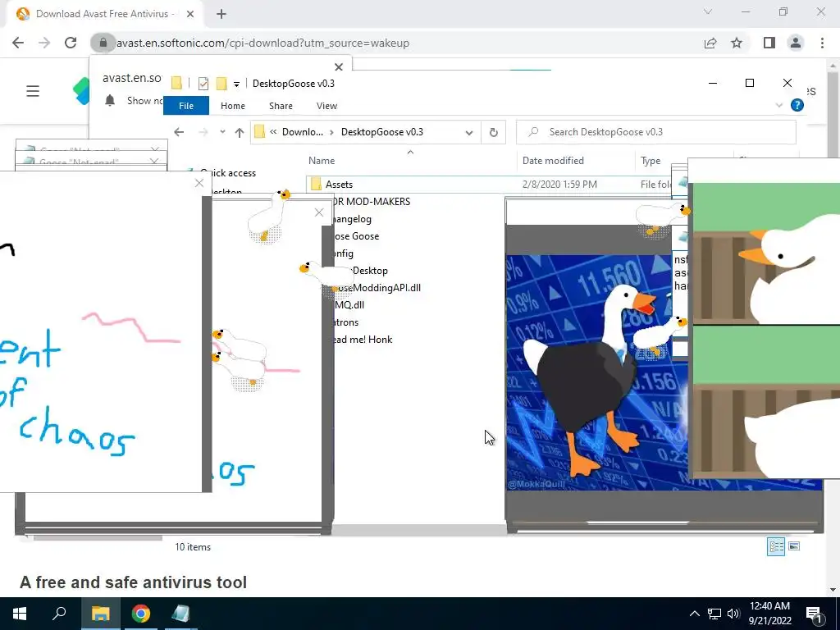Open the taskbar clock and date
This screenshot has width=840, height=630.
tap(769, 614)
